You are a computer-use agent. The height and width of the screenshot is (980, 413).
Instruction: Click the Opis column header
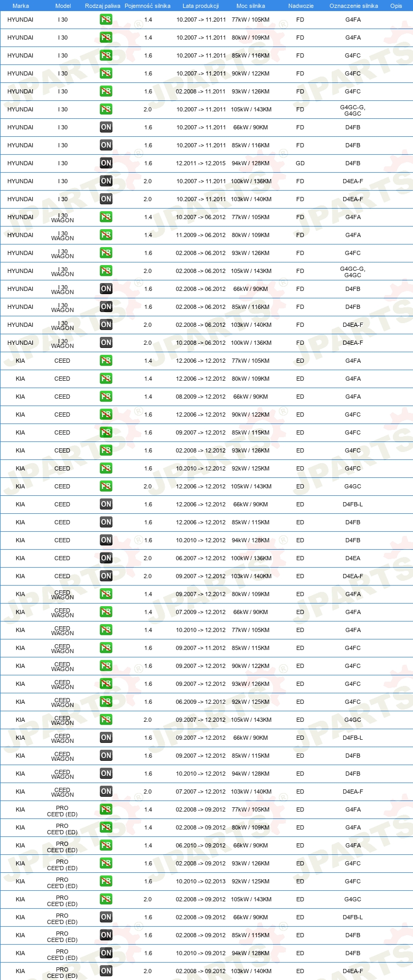click(396, 6)
